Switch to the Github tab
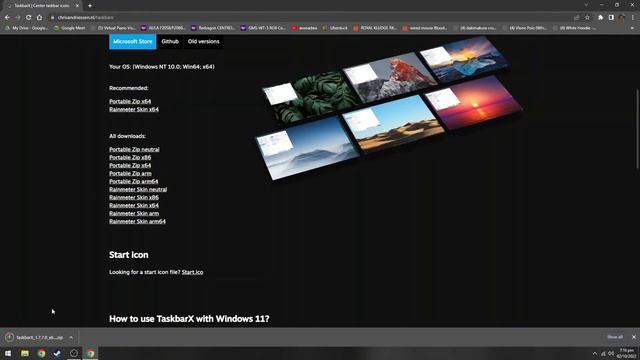The width and height of the screenshot is (640, 360). 170,42
